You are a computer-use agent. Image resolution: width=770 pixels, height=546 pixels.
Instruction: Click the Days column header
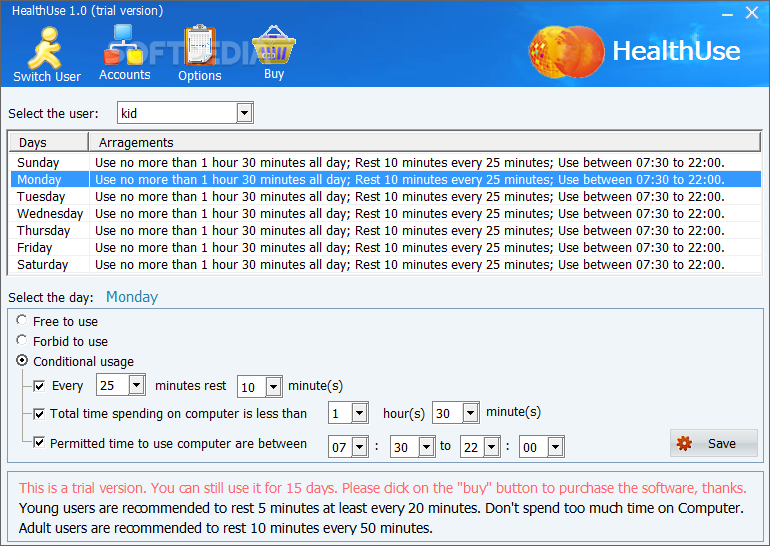(49, 142)
